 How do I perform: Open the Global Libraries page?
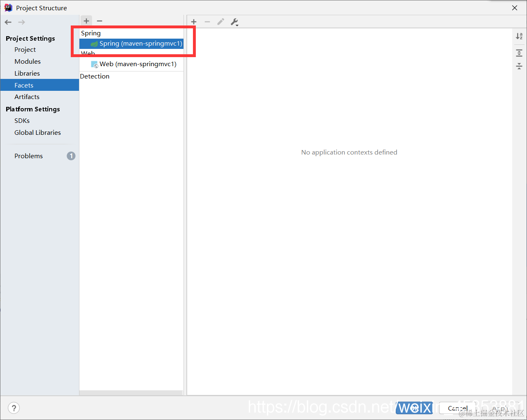click(37, 132)
